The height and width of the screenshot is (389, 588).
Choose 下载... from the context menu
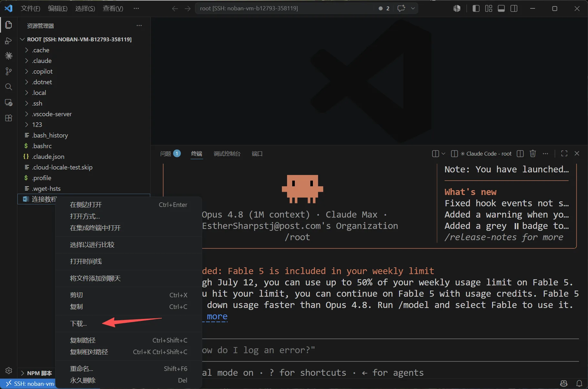[x=129, y=323]
